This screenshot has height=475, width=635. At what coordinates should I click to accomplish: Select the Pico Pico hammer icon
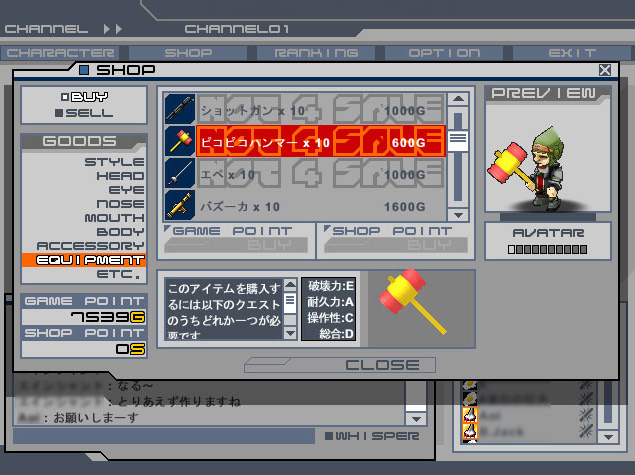pos(180,141)
